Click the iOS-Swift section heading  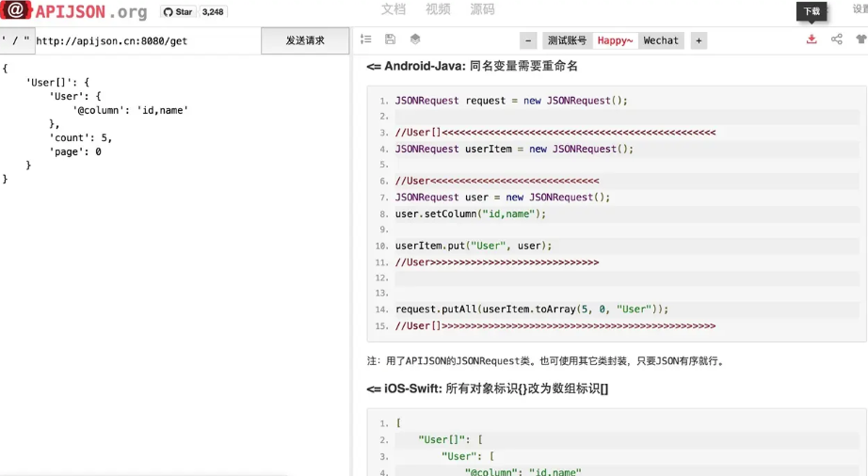pyautogui.click(x=487, y=389)
